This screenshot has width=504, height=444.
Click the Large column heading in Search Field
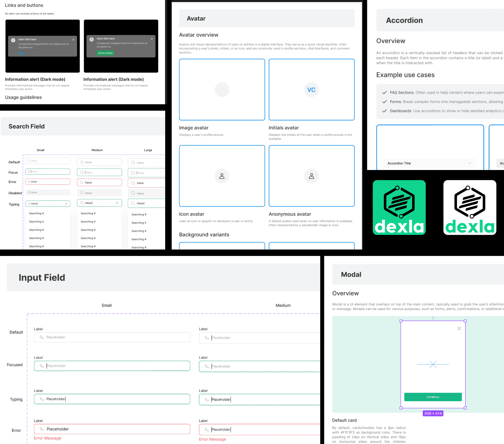click(148, 150)
